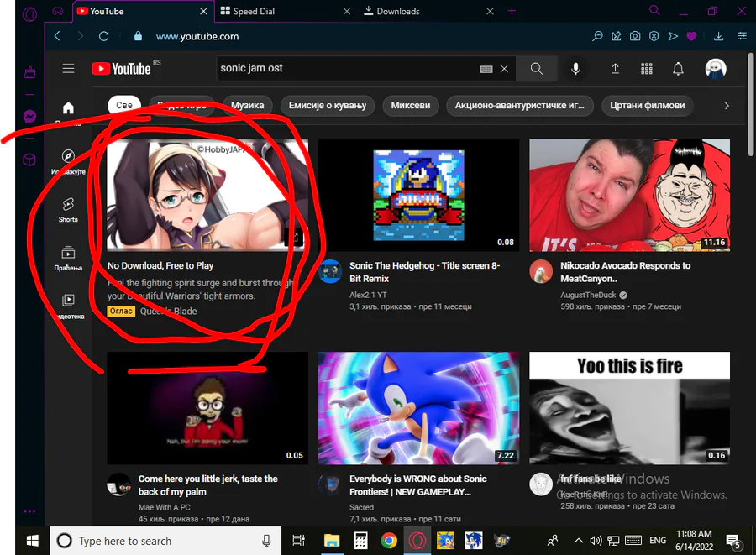Click the Opera snapshot camera icon
The image size is (756, 555).
coord(635,36)
